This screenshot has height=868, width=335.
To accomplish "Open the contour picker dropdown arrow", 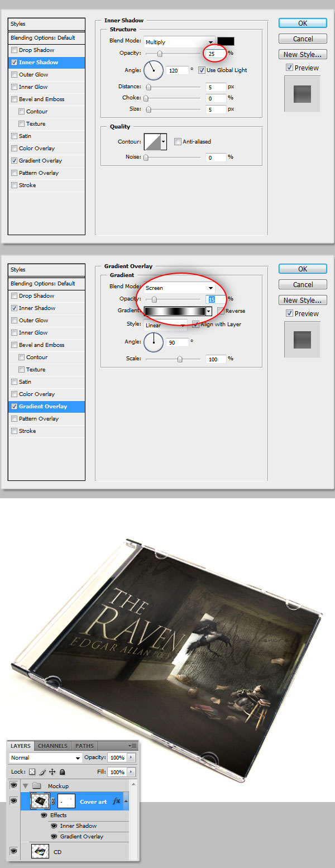I will pos(164,142).
